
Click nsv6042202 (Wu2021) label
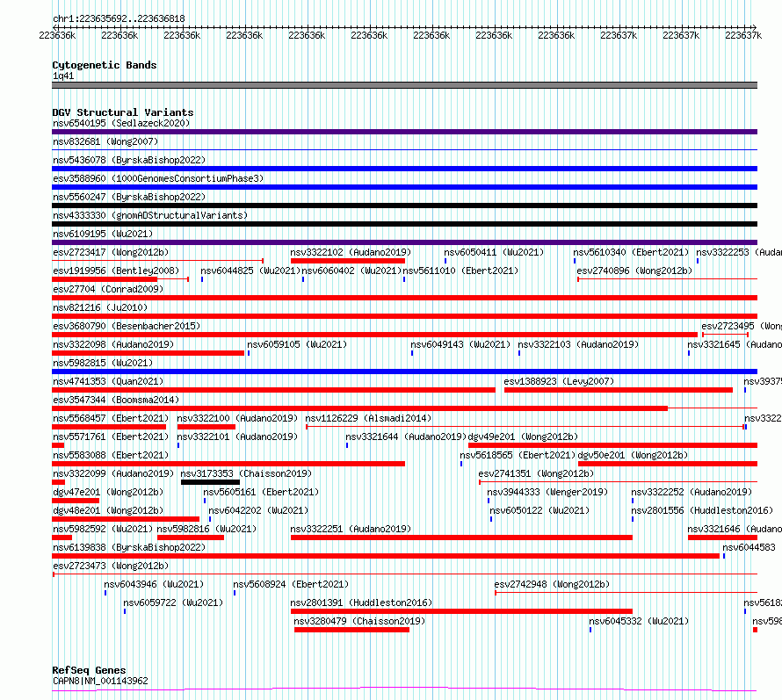(x=258, y=510)
